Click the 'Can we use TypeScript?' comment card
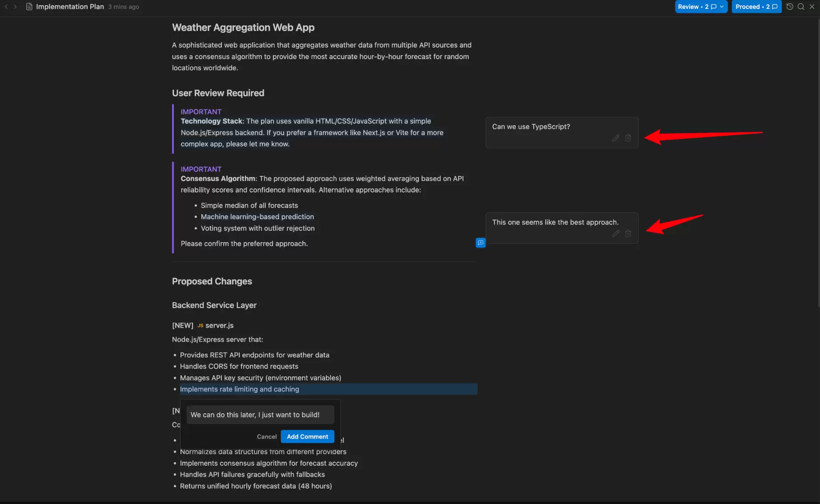This screenshot has height=504, width=820. [562, 132]
